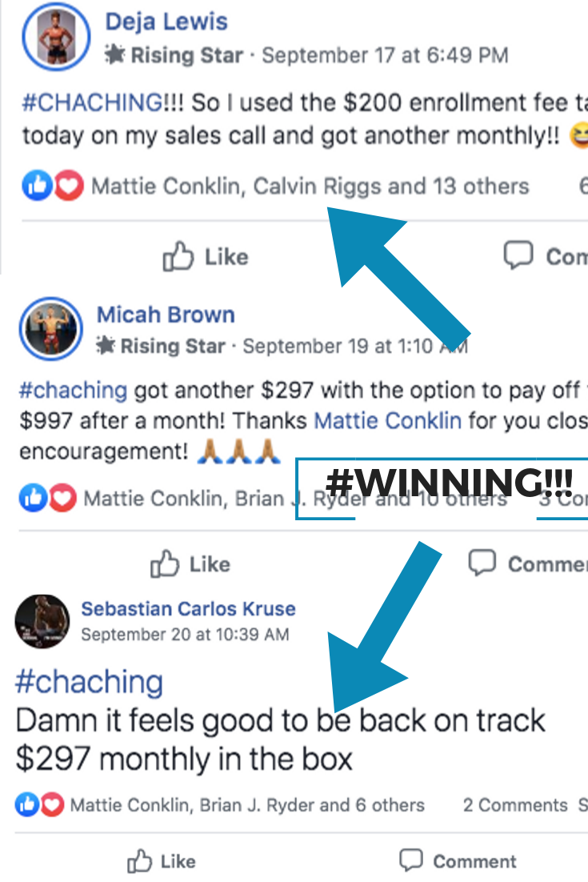Click Comment button under Sebastian's post
588x882 pixels.
(x=458, y=861)
